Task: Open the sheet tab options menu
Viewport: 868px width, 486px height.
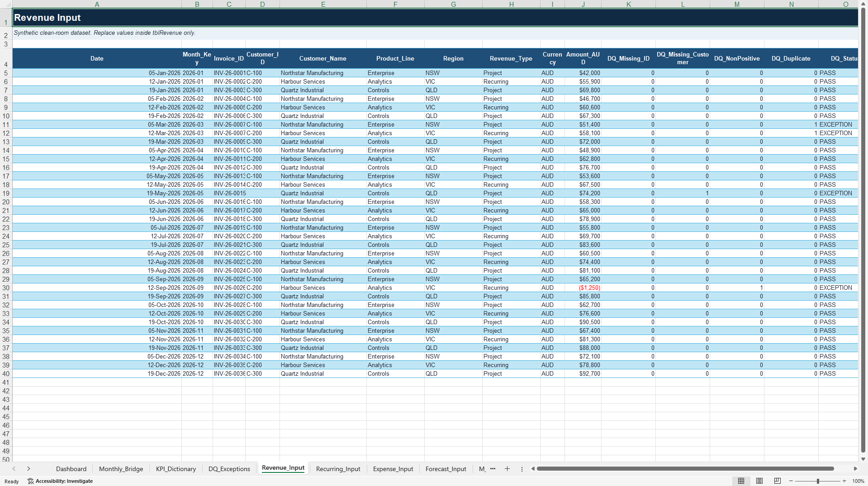Action: pos(522,469)
